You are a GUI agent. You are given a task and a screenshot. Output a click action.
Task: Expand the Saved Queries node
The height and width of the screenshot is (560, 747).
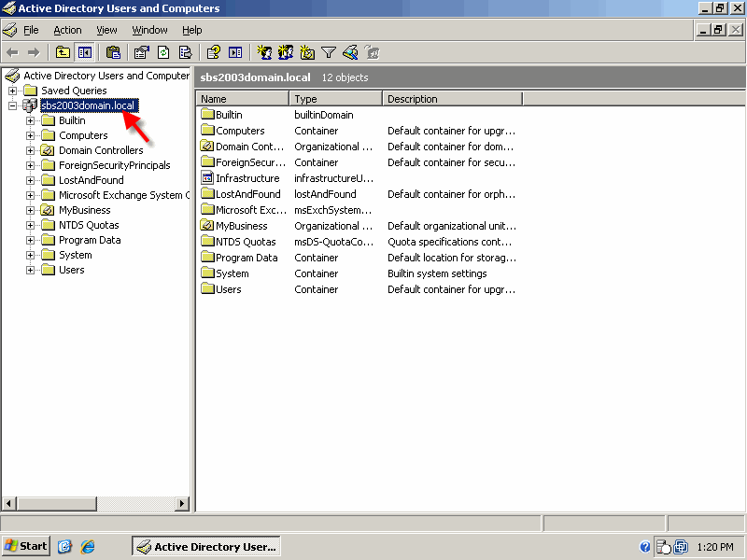click(x=12, y=91)
